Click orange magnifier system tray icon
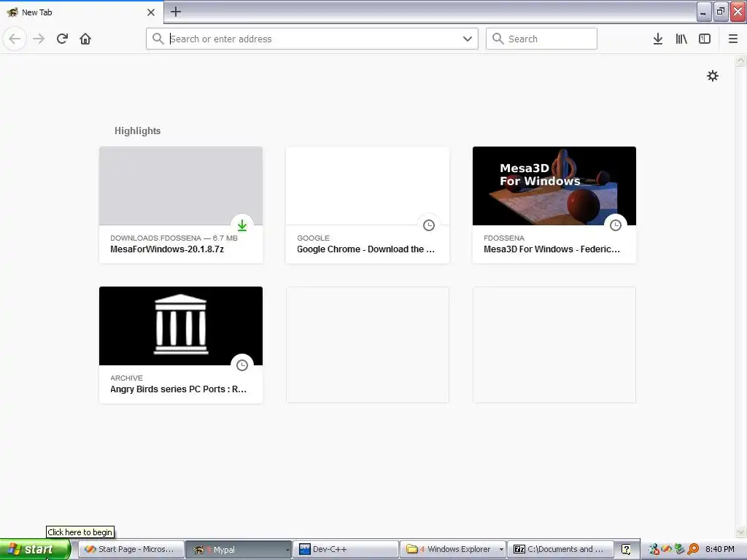Viewport: 747px width, 560px height. click(x=693, y=550)
